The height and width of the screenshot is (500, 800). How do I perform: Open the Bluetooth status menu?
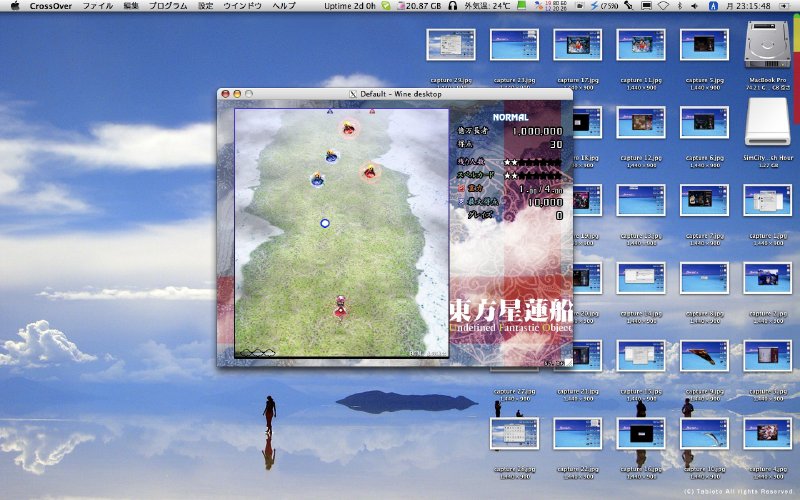680,6
